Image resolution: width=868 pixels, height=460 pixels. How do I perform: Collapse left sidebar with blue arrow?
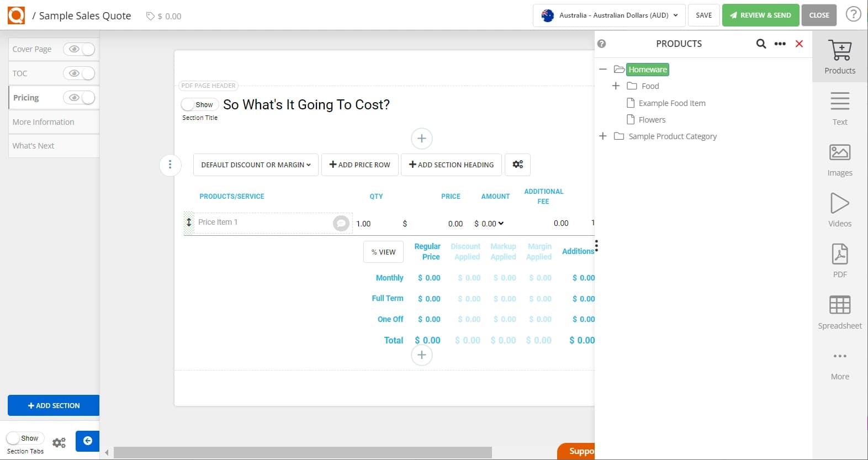[x=87, y=441]
